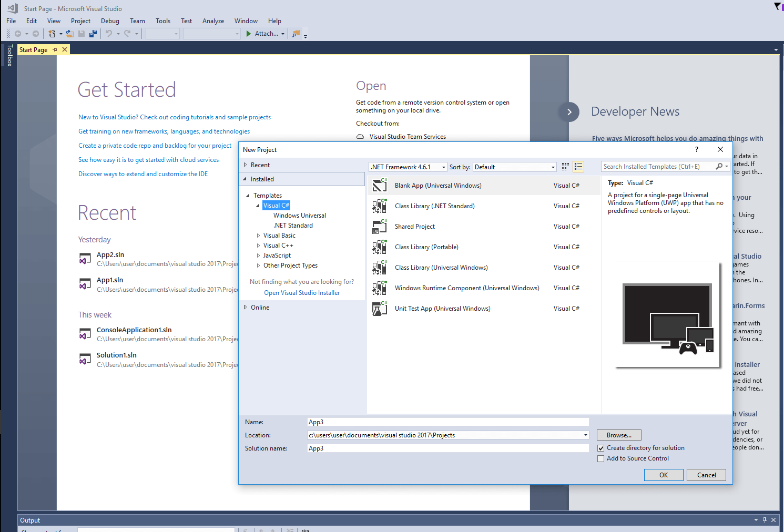Viewport: 784px width, 532px height.
Task: Click the Save toolbar icon
Action: tap(82, 34)
